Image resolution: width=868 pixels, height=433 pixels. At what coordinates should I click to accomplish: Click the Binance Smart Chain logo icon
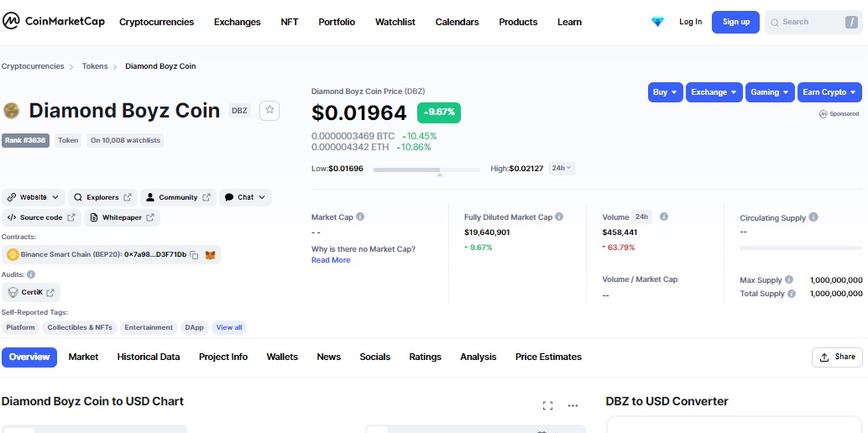click(x=13, y=255)
